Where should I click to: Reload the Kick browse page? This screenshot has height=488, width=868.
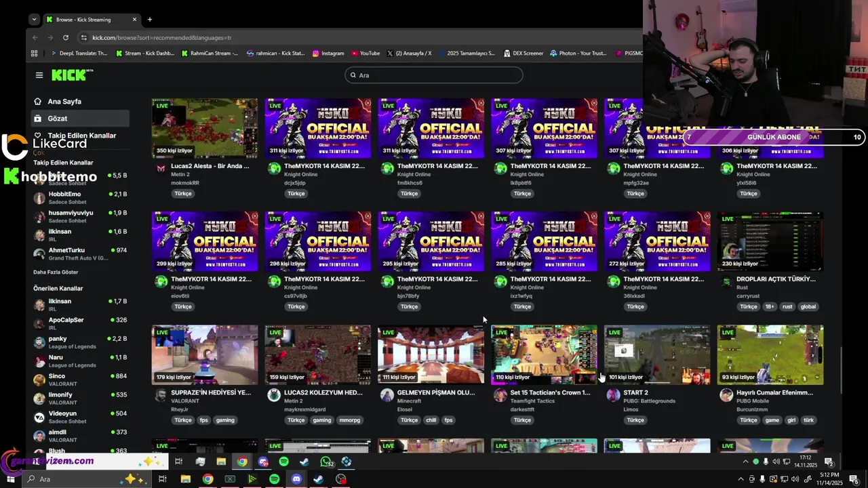[x=66, y=37]
